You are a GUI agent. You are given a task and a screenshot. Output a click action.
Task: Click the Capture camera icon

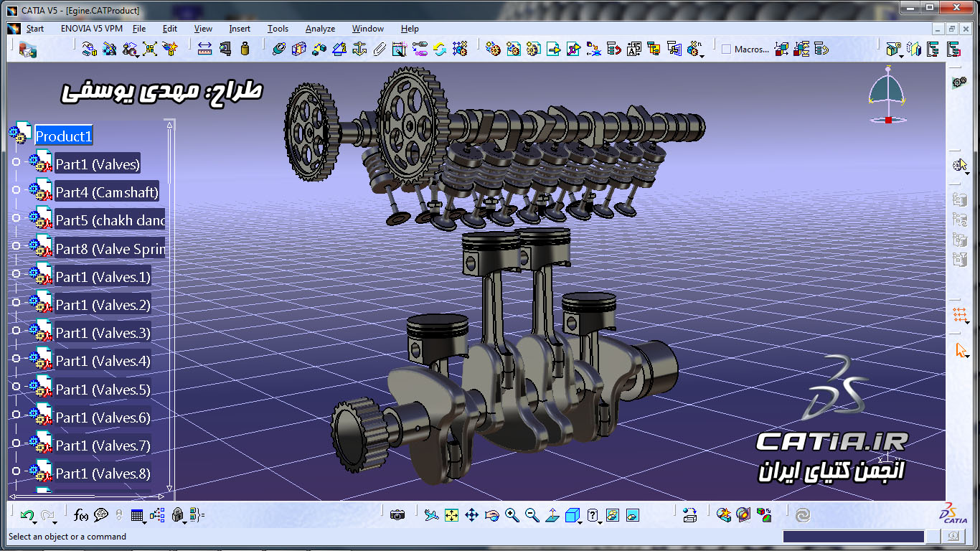coord(397,514)
